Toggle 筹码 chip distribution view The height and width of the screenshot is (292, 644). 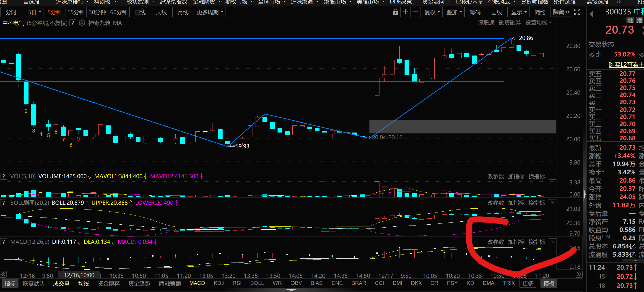(x=475, y=12)
